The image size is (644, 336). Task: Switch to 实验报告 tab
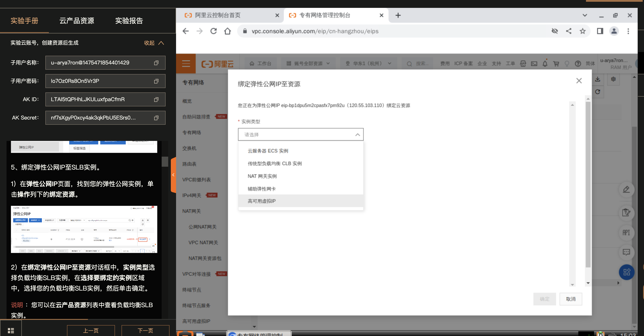(x=129, y=21)
